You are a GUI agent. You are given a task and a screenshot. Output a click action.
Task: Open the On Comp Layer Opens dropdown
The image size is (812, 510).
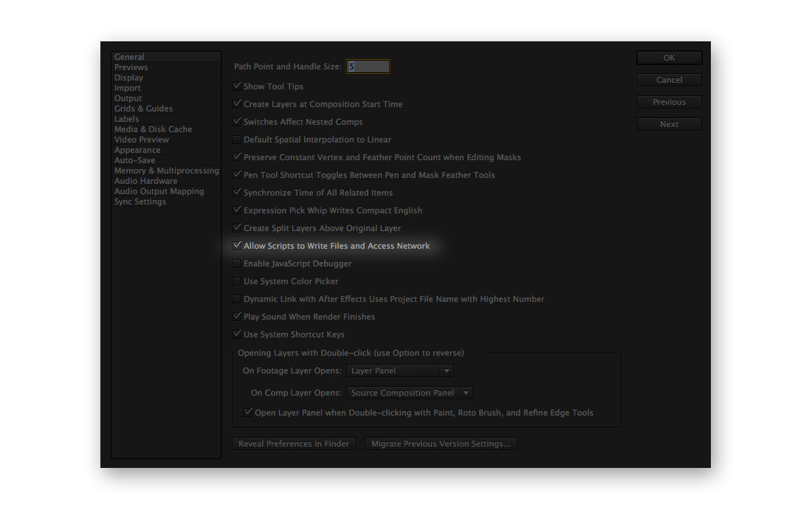coord(409,393)
